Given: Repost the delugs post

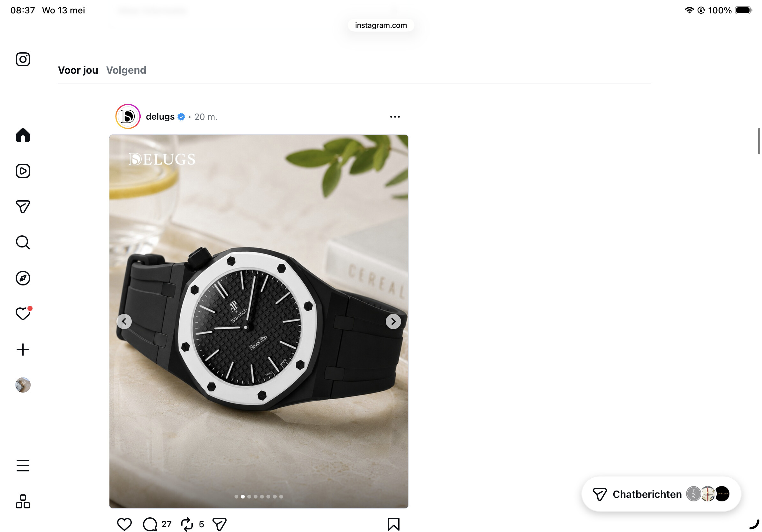Looking at the screenshot, I should point(187,524).
